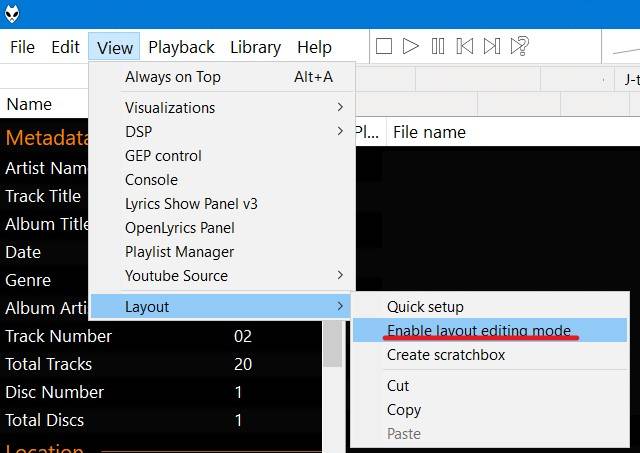Screen dimensions: 640x453
Task: Select the Disc Number row
Action: tap(161, 392)
